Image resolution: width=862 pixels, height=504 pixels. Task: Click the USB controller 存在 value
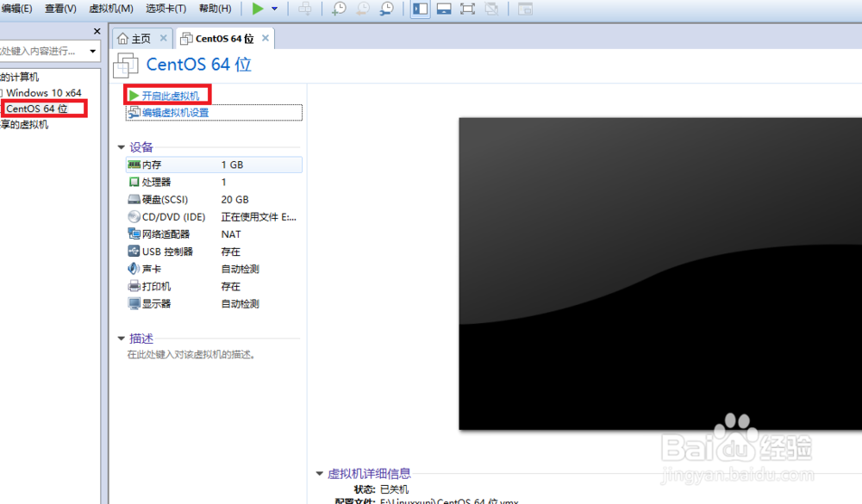click(x=230, y=252)
